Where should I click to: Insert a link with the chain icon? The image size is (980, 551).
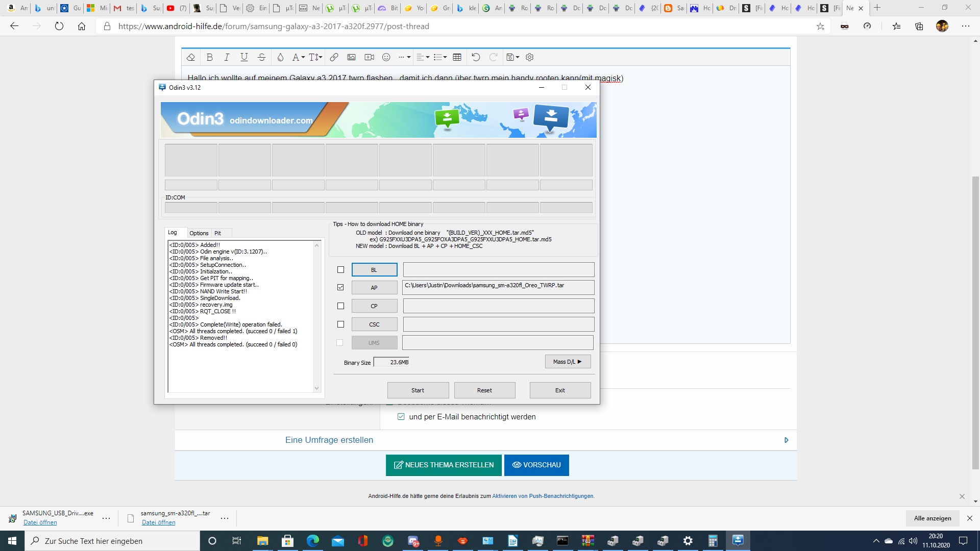334,57
